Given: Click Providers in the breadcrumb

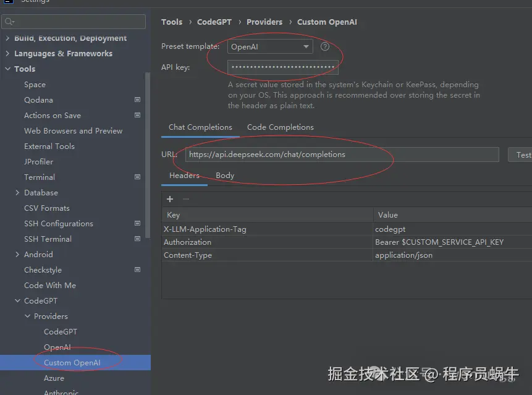Looking at the screenshot, I should (264, 22).
